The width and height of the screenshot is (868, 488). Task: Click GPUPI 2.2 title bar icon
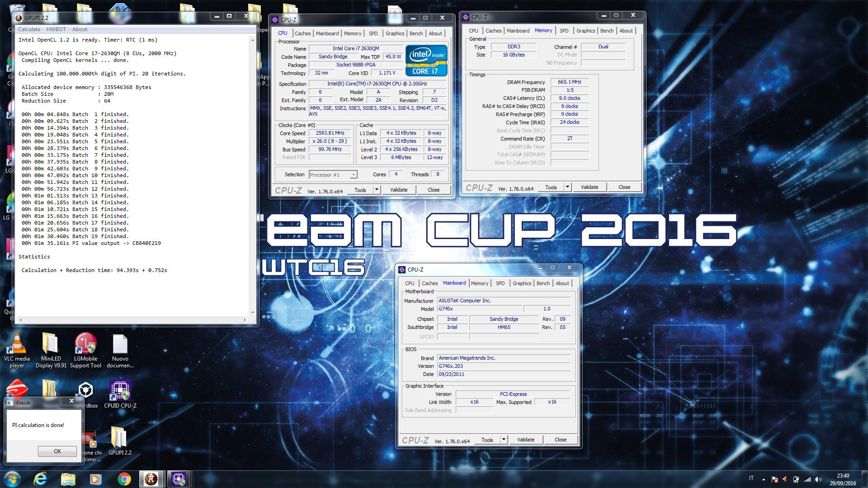click(x=19, y=18)
